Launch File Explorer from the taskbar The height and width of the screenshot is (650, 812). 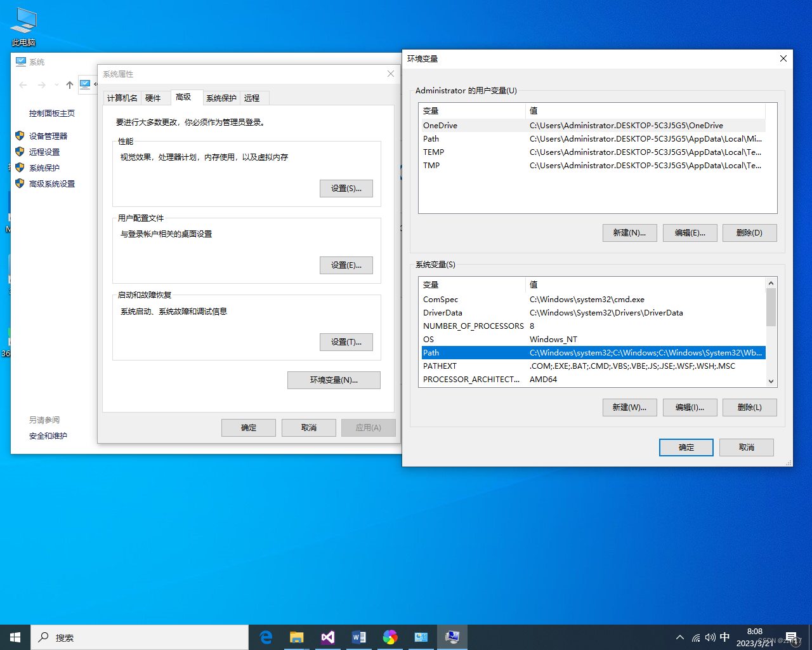296,637
